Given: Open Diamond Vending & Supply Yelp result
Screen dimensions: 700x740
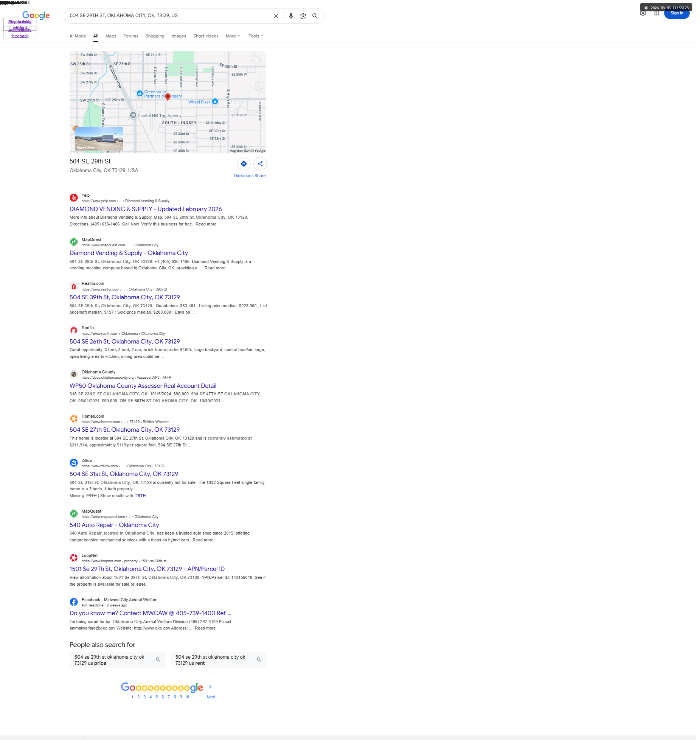Looking at the screenshot, I should [x=146, y=209].
